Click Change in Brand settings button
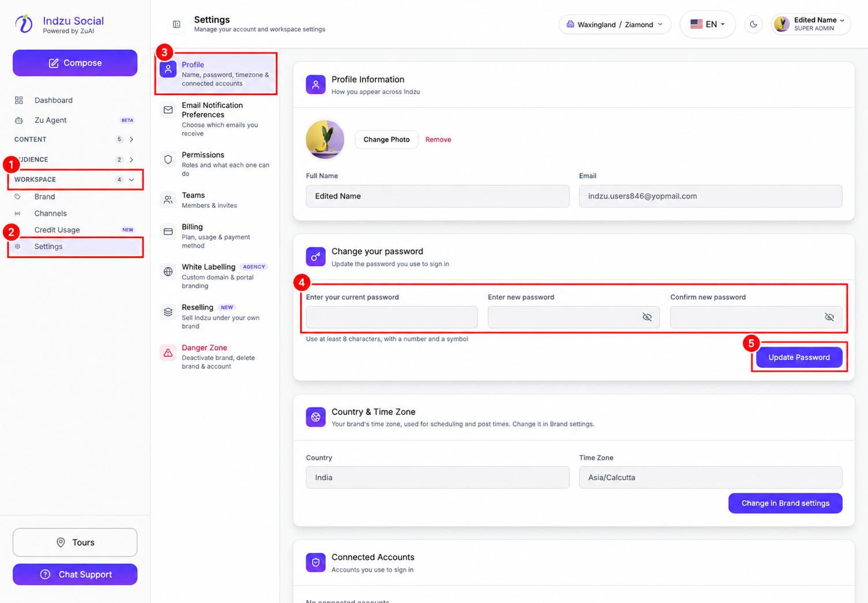This screenshot has height=603, width=868. click(x=785, y=503)
